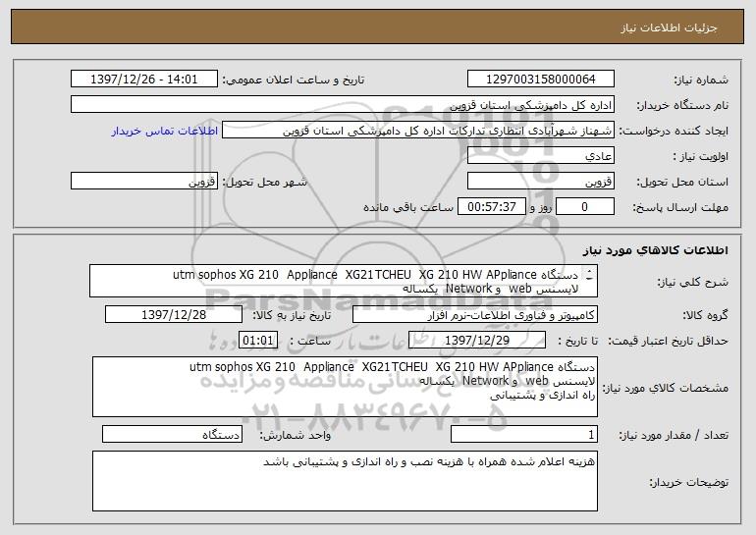This screenshot has height=535, width=756.
Task: Select the remaining days field showing 0
Action: 585,207
